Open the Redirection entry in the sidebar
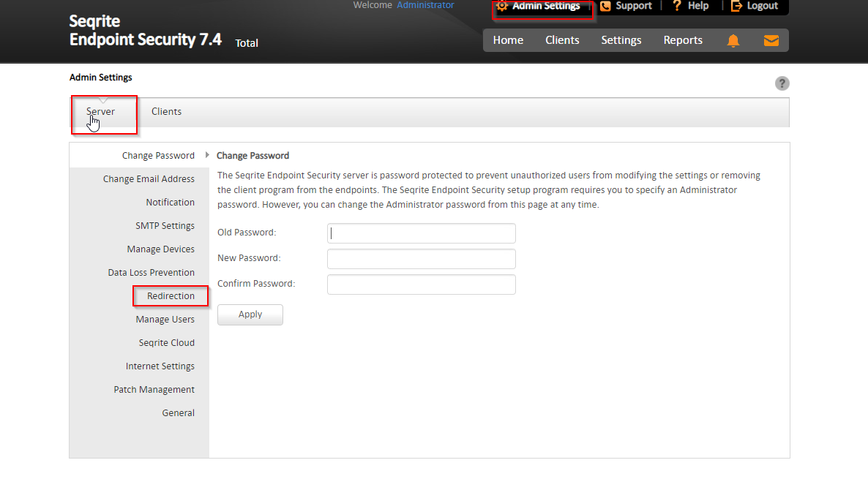Screen dimensions: 868x490 pyautogui.click(x=171, y=296)
